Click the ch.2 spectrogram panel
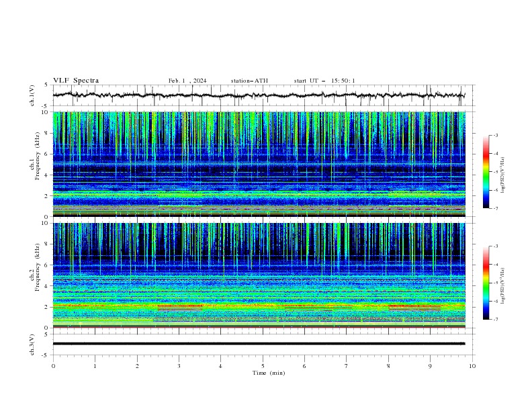Screen dimensions: 532x411 tap(259, 275)
